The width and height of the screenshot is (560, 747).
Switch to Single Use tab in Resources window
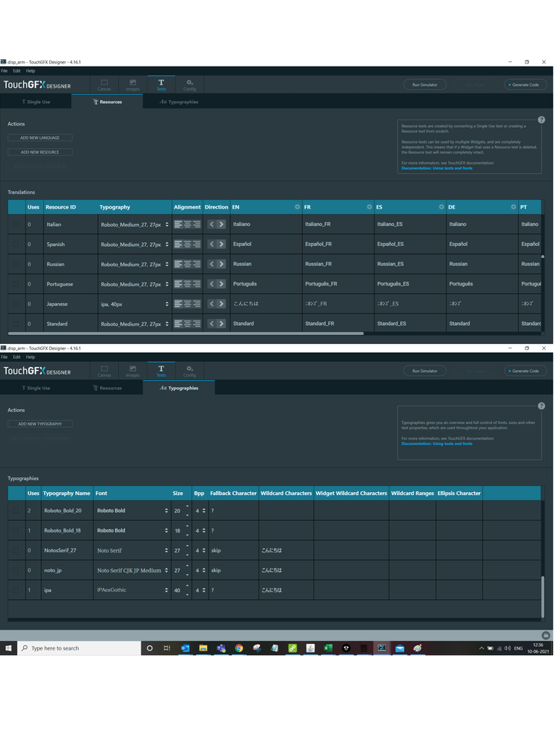pyautogui.click(x=36, y=102)
